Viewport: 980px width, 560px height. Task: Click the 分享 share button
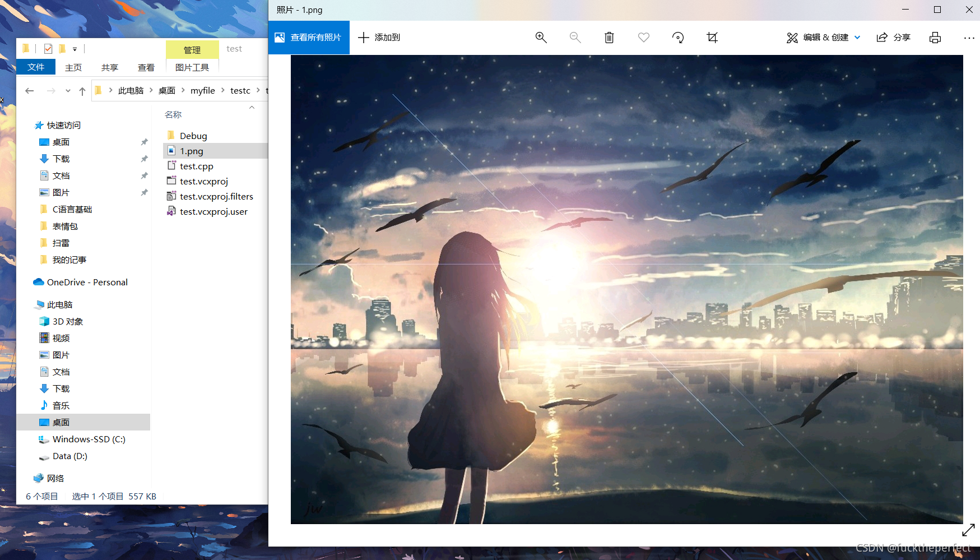point(894,38)
